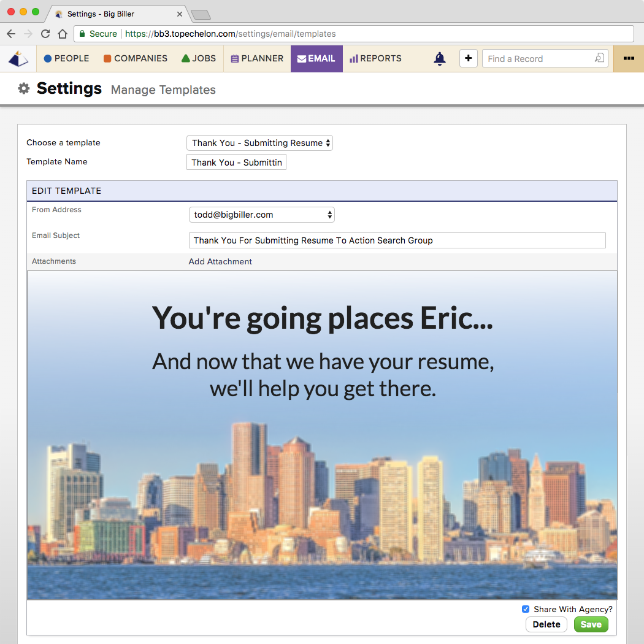This screenshot has width=644, height=644.
Task: Click the plus add-record button
Action: point(469,58)
